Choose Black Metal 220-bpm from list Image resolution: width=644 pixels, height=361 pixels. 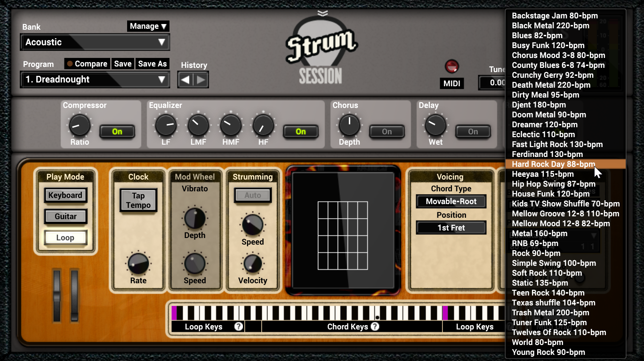[x=565, y=25]
